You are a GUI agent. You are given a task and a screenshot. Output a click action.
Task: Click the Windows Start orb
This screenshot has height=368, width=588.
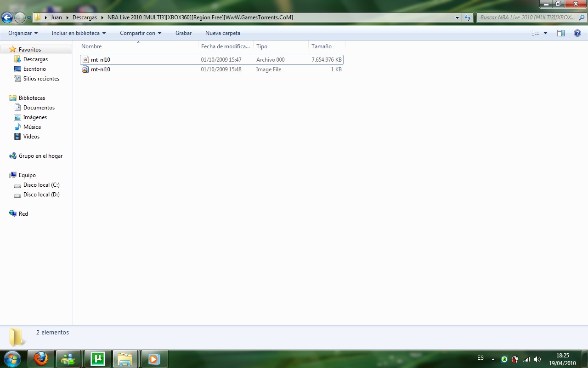12,358
